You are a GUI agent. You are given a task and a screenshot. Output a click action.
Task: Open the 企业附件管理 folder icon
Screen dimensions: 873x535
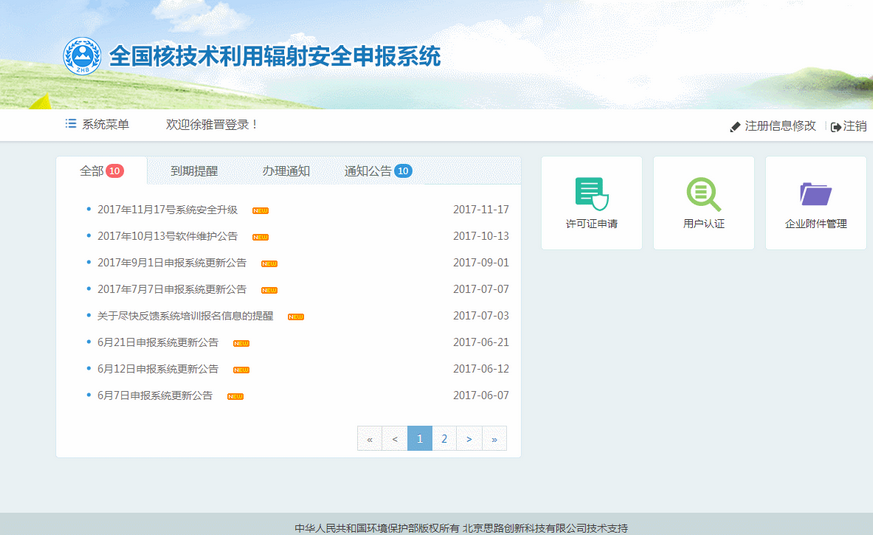click(815, 193)
